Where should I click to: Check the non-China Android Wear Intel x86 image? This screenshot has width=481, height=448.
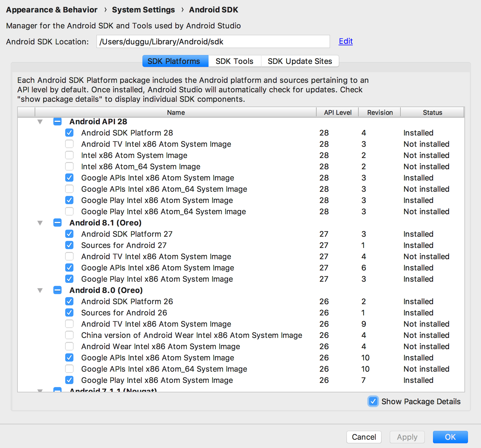click(x=69, y=347)
